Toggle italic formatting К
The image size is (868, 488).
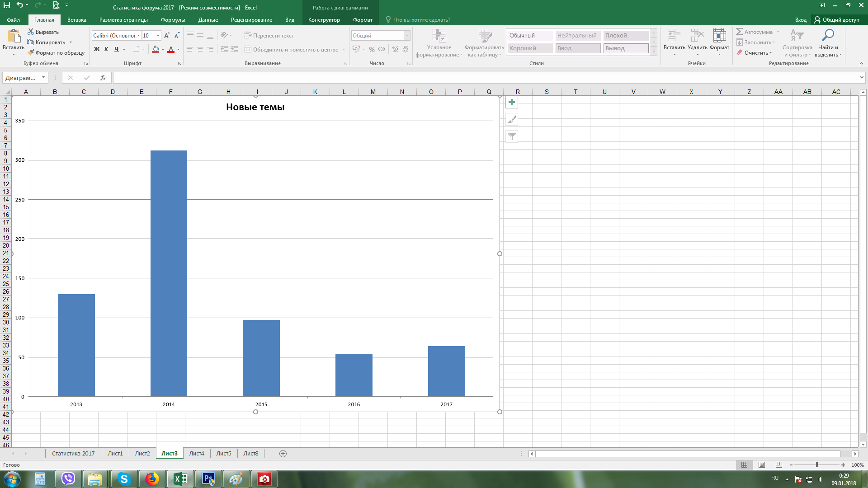coord(106,49)
